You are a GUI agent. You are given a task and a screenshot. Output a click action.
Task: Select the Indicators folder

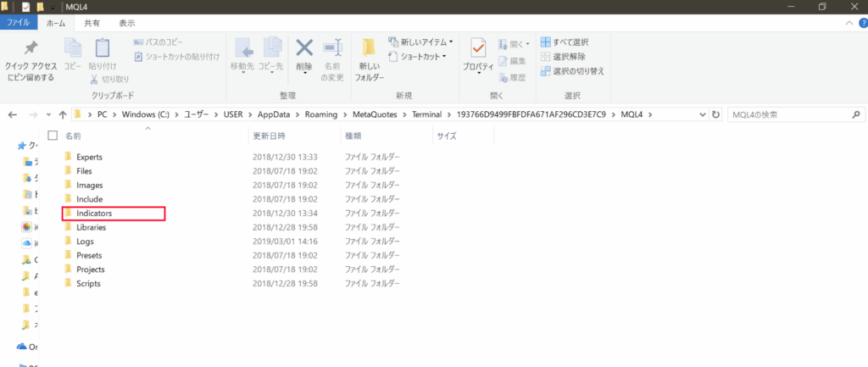click(93, 214)
